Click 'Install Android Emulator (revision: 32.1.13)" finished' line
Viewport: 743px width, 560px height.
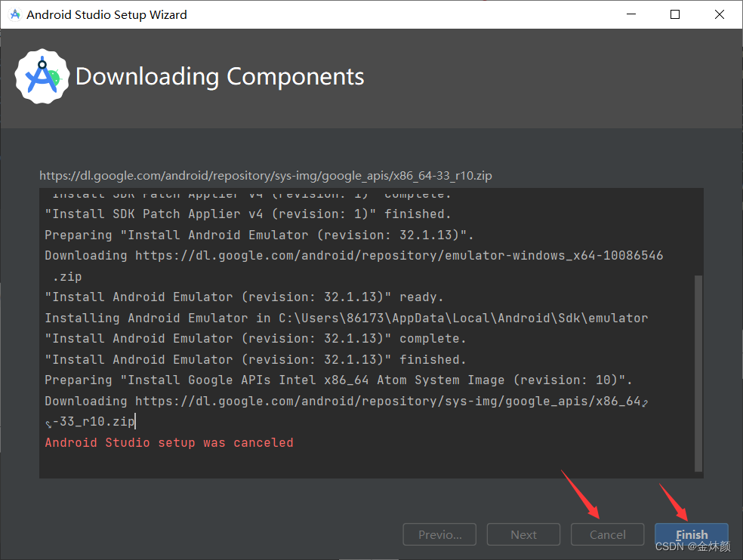tap(255, 359)
